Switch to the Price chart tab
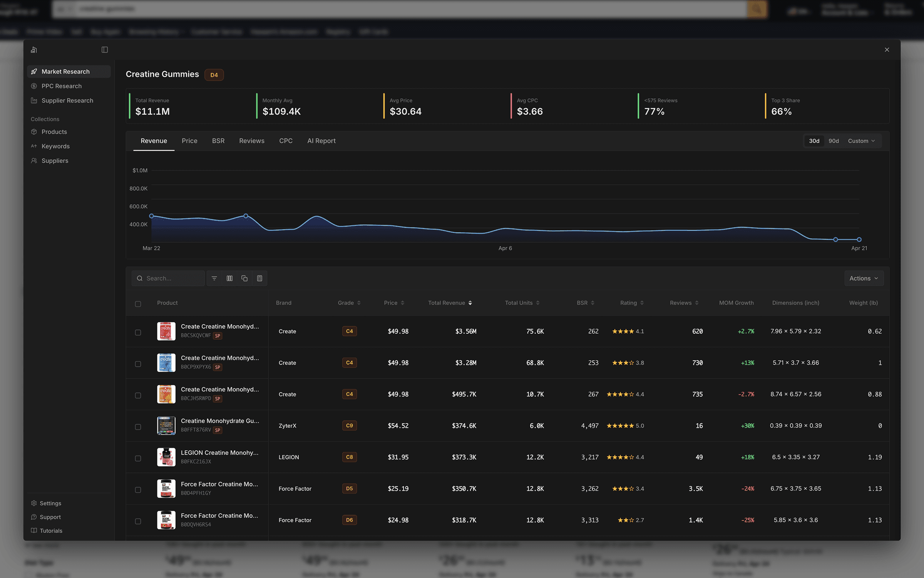This screenshot has width=924, height=578. 189,141
